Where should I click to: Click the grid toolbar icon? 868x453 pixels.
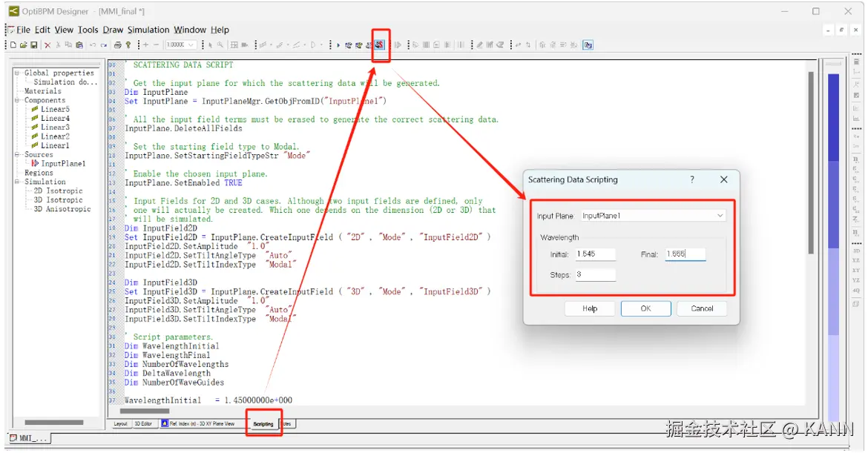point(234,44)
